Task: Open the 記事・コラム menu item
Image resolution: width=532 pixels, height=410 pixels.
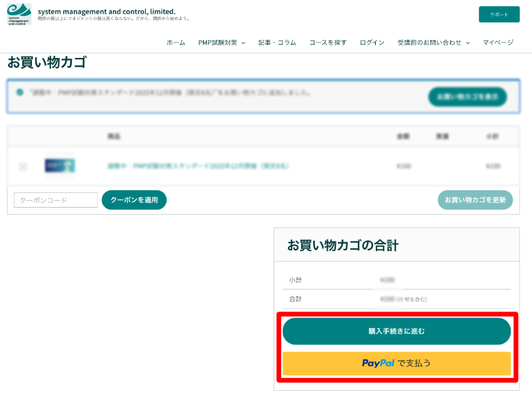Action: point(277,43)
